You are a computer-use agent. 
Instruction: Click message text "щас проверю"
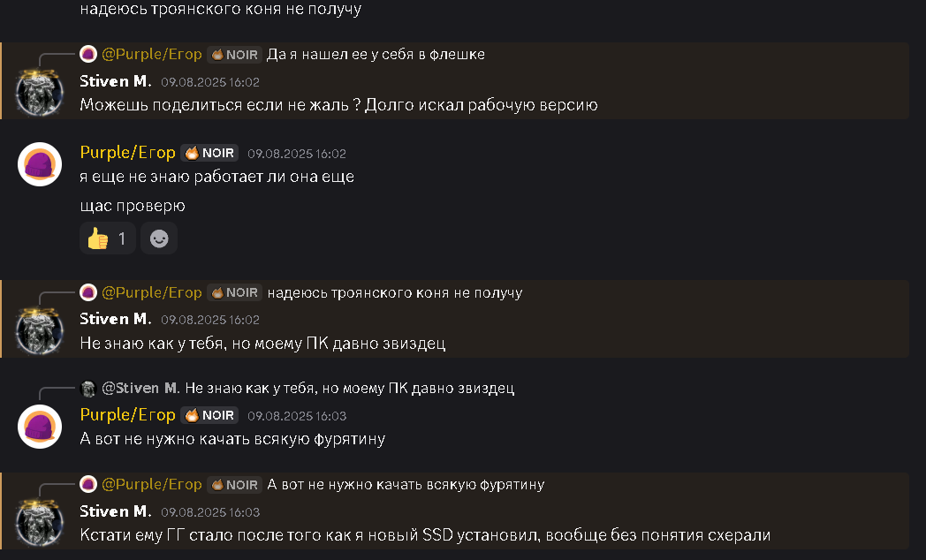click(133, 206)
